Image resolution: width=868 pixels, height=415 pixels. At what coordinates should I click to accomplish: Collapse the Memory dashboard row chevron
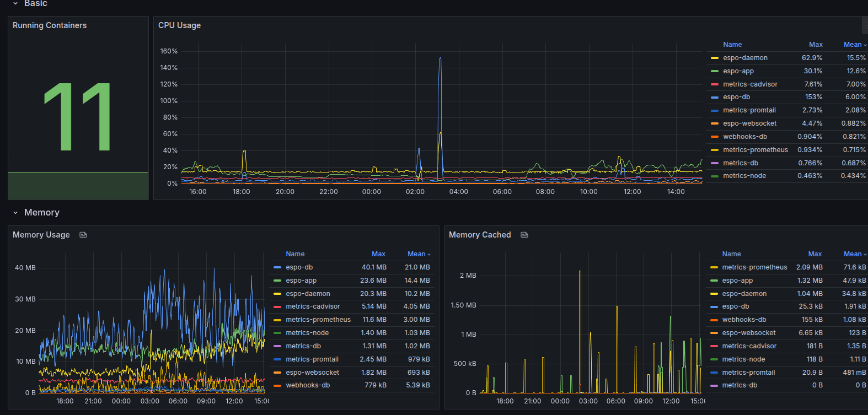[15, 213]
